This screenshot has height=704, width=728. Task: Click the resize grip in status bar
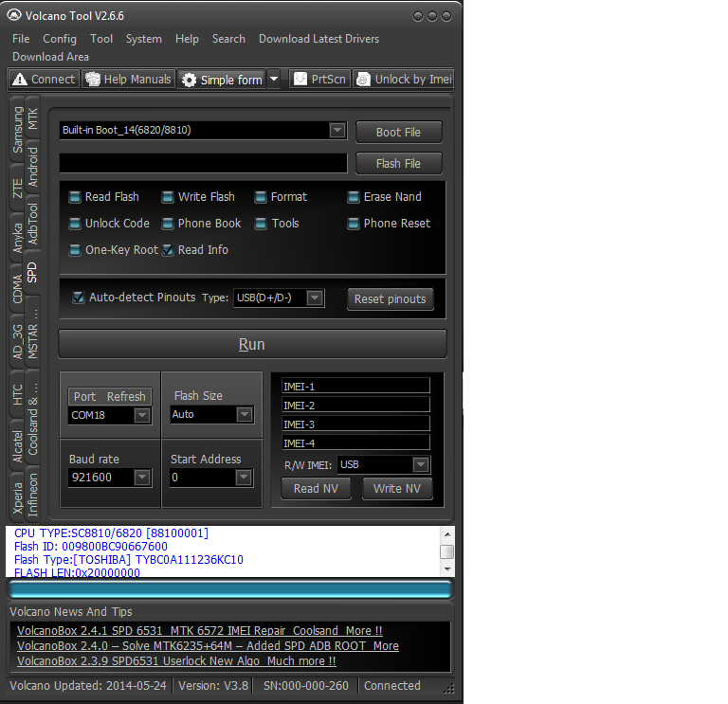pos(449,689)
